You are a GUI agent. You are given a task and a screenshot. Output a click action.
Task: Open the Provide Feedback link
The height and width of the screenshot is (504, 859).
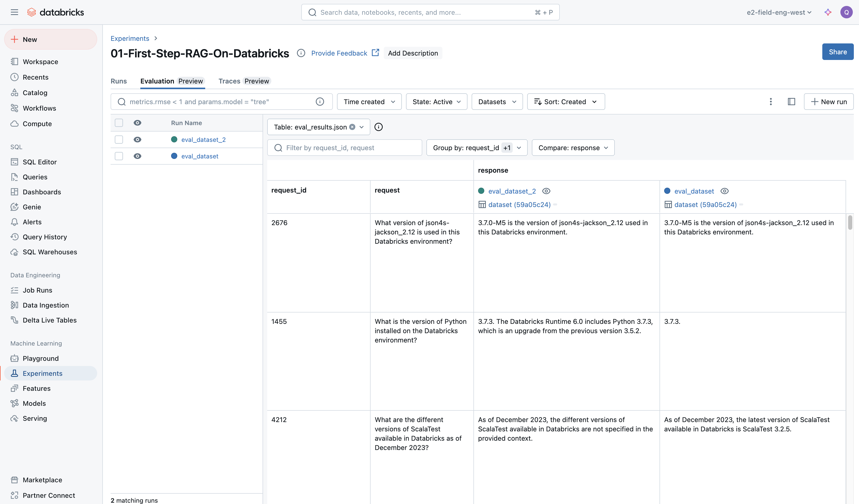[x=339, y=53]
